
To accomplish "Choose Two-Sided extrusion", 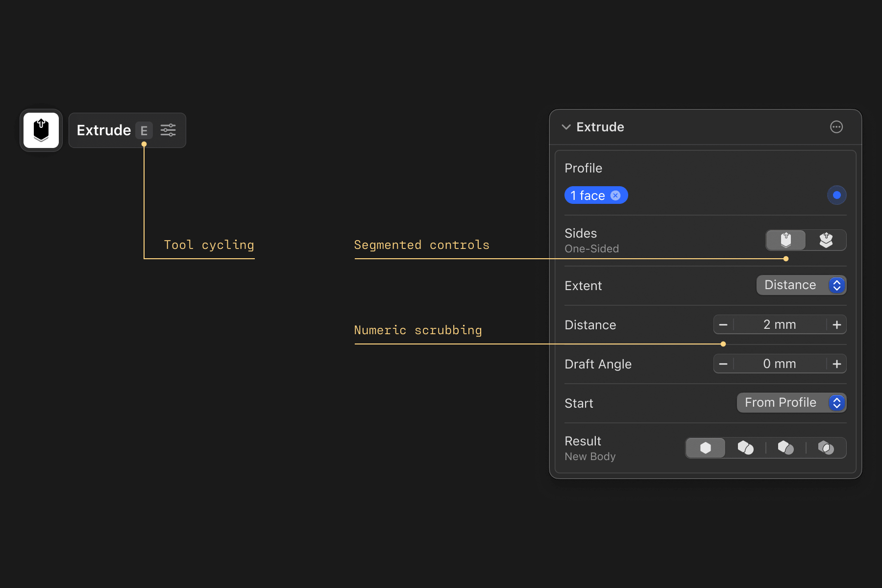I will click(x=826, y=240).
